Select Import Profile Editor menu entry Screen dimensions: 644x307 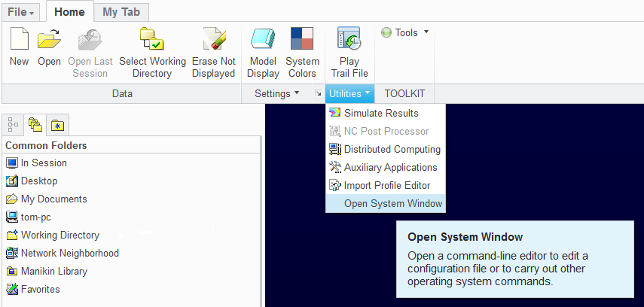coord(385,186)
